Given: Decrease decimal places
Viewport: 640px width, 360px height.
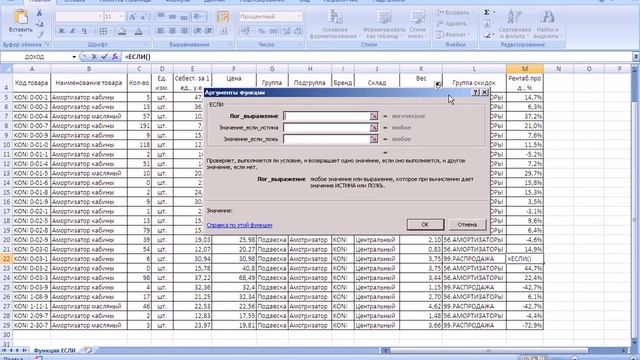Looking at the screenshot, I should pyautogui.click(x=298, y=31).
